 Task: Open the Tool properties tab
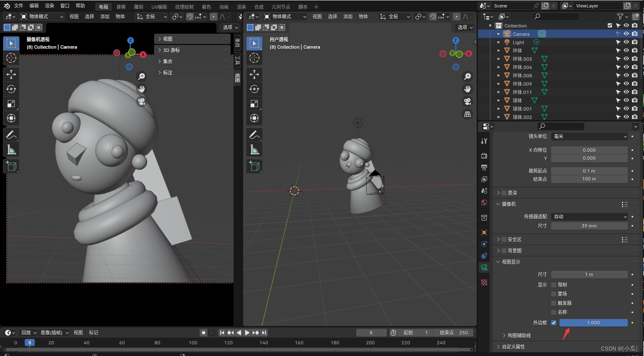pyautogui.click(x=484, y=141)
